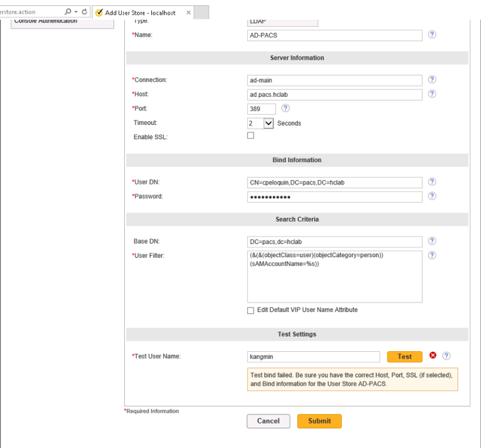Click the Server Information section header
481x448 pixels.
[x=297, y=58]
